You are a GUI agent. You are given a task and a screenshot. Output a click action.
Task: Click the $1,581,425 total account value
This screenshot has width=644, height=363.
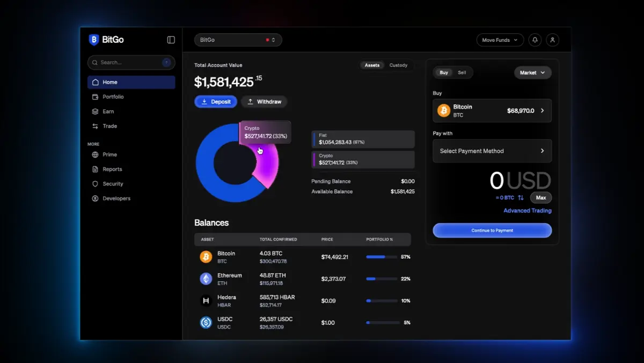[228, 82]
